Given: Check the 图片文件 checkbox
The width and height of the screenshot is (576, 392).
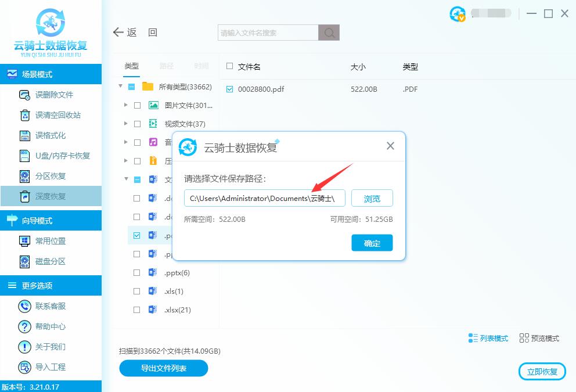Looking at the screenshot, I should [x=138, y=106].
